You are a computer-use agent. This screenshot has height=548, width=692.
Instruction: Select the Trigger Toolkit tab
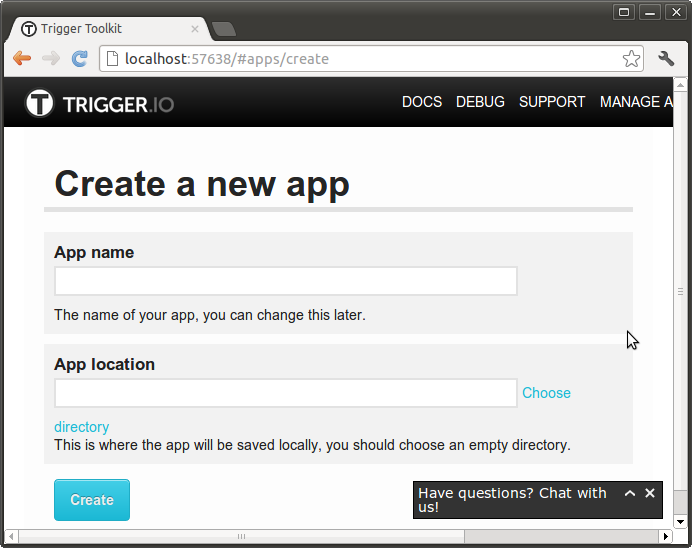tap(108, 29)
